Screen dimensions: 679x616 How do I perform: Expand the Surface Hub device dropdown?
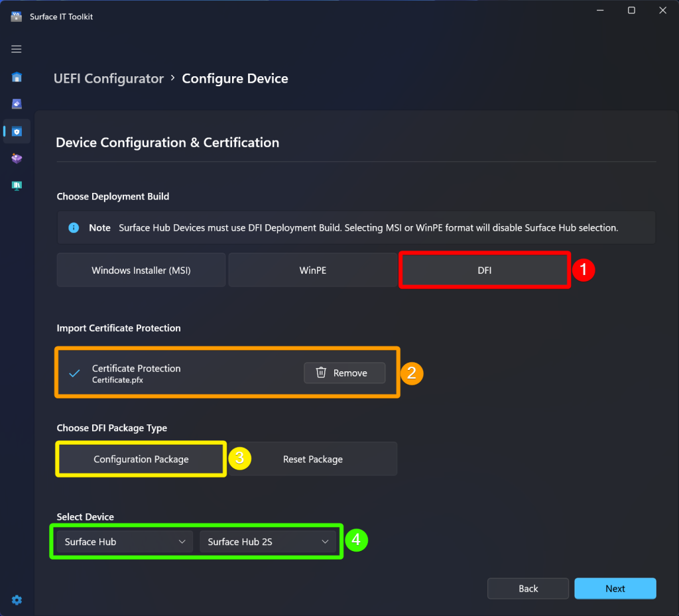click(x=125, y=542)
